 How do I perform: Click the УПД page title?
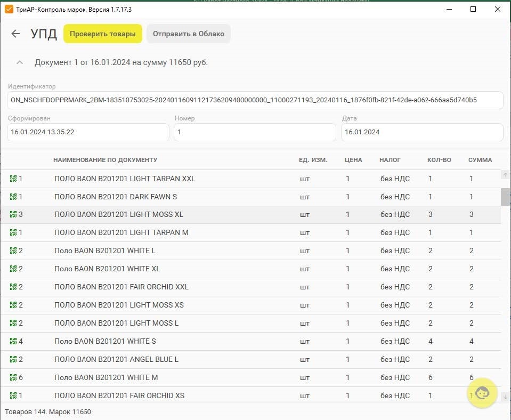pos(44,34)
